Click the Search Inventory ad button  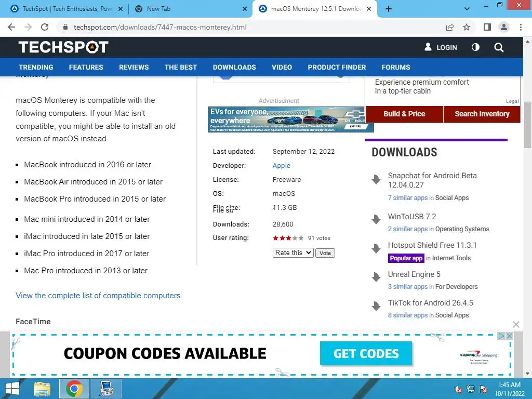(x=482, y=114)
